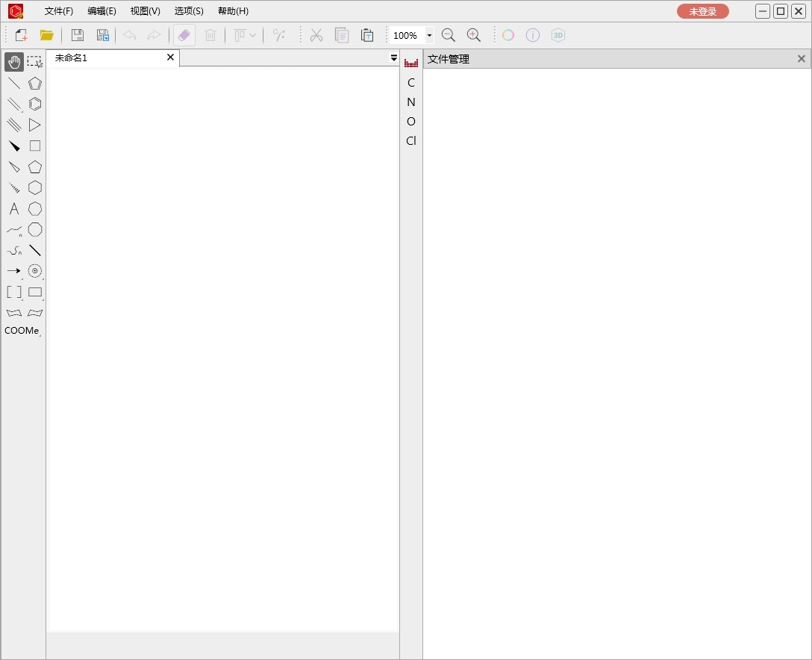Open the color ring picker
812x660 pixels.
[x=508, y=35]
